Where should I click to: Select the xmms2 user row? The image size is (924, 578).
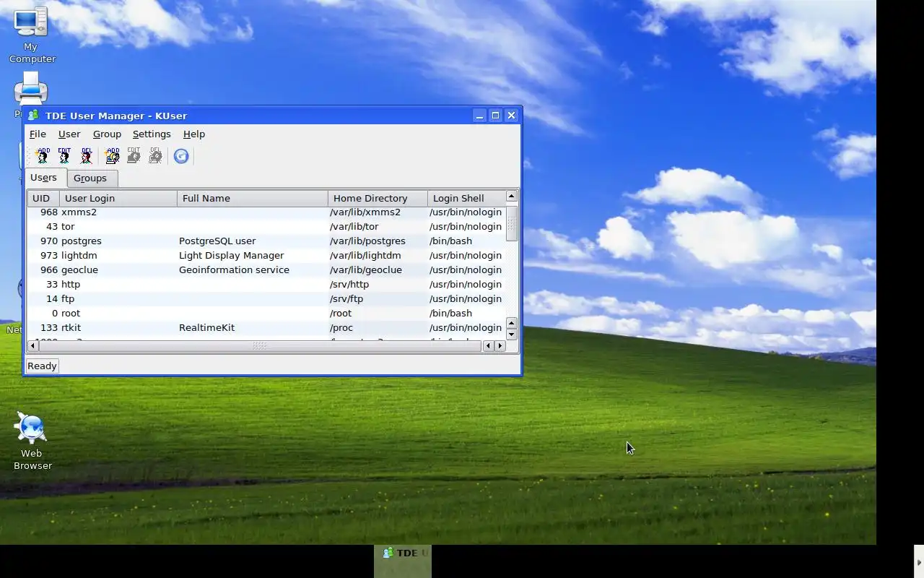[x=266, y=212]
